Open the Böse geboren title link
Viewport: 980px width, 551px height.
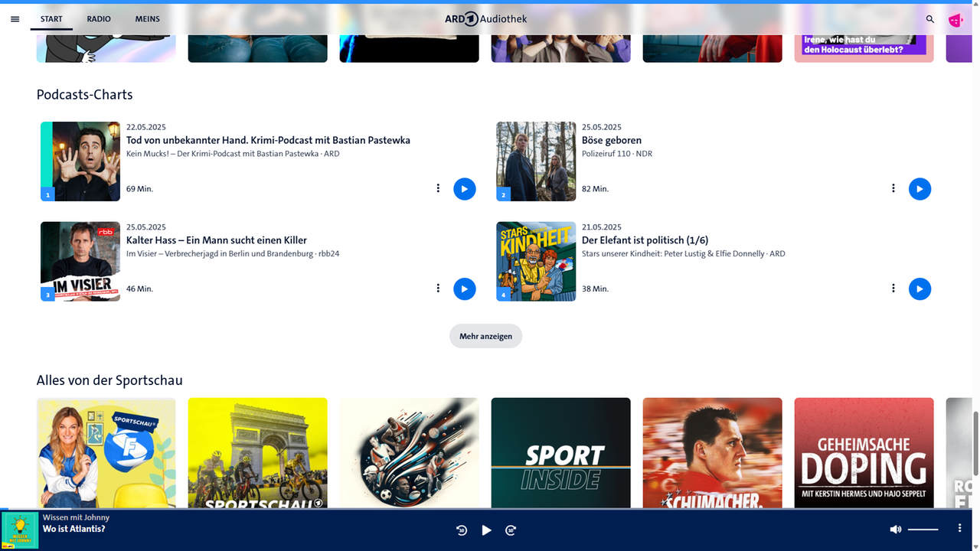pos(612,140)
